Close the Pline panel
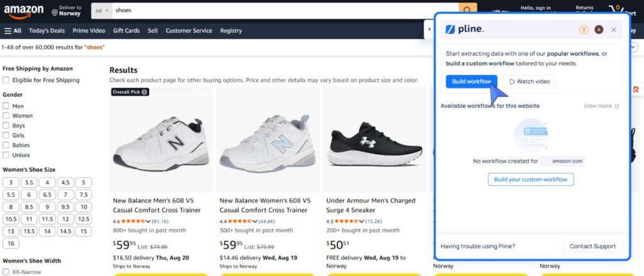Screen dimensions: 644x276 [x=614, y=30]
